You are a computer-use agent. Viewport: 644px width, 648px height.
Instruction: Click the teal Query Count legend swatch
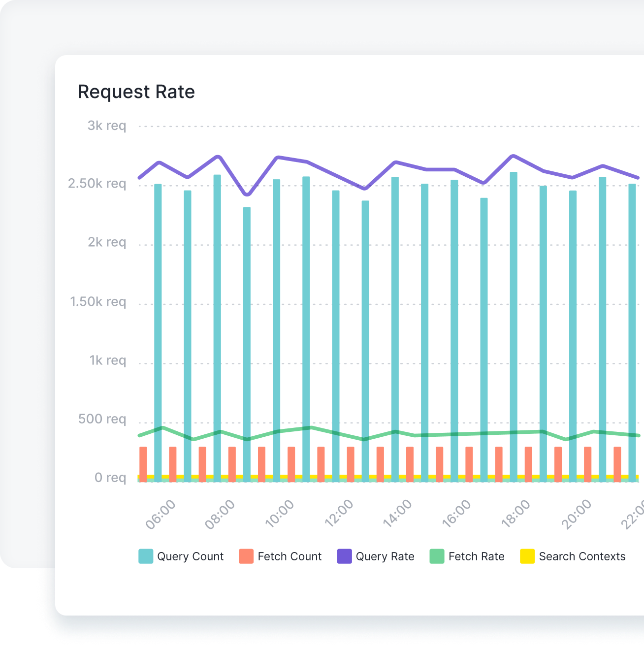(146, 556)
